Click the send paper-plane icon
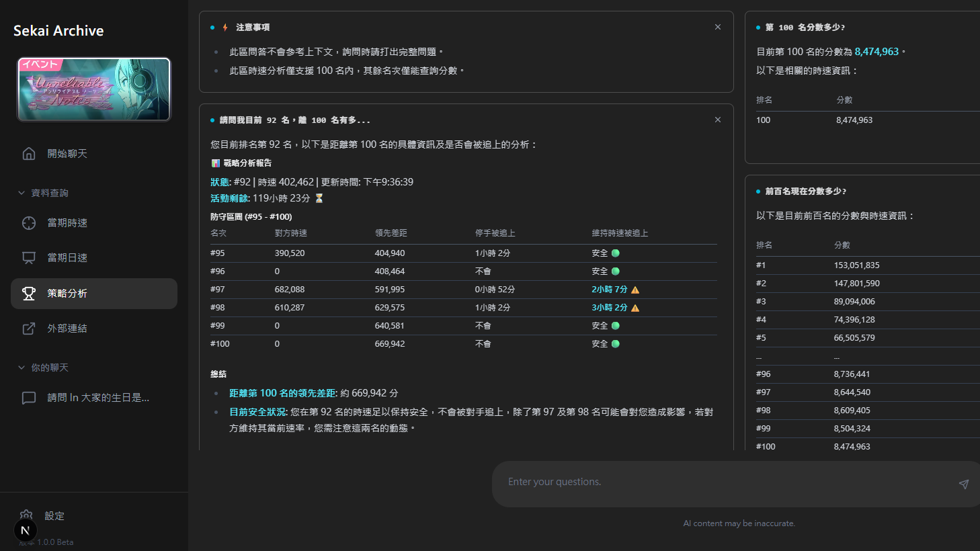 (x=964, y=484)
